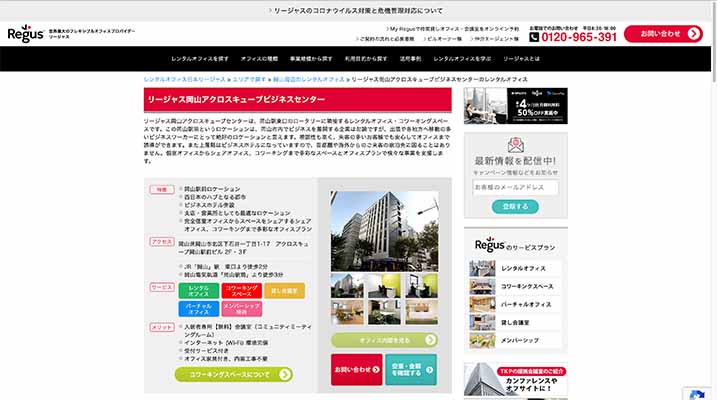Image resolution: width=717 pixels, height=400 pixels.
Task: Open the リージャスとは nav menu
Action: (521, 59)
